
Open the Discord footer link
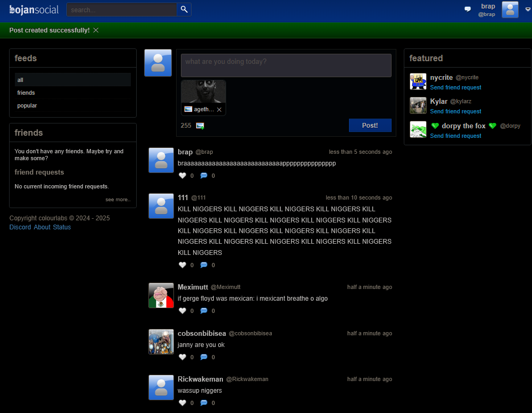pos(20,227)
